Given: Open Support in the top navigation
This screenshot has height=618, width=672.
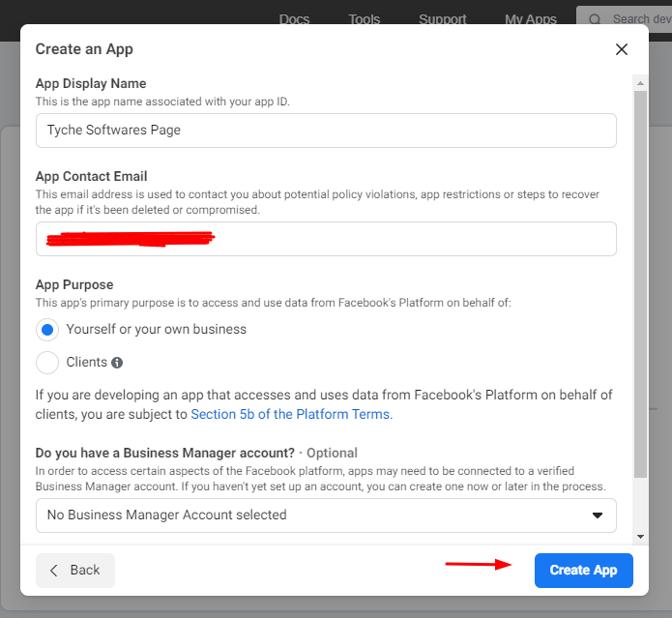Looking at the screenshot, I should 442,19.
